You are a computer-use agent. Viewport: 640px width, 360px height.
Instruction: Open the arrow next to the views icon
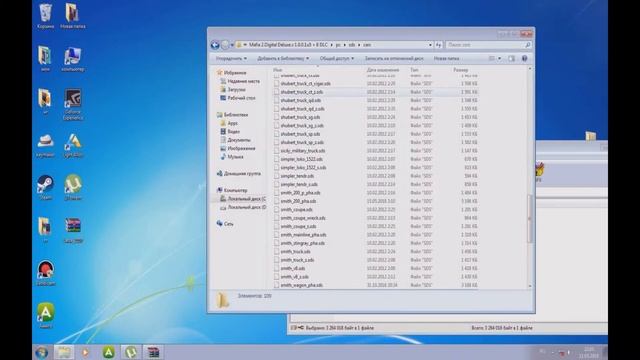[500, 58]
